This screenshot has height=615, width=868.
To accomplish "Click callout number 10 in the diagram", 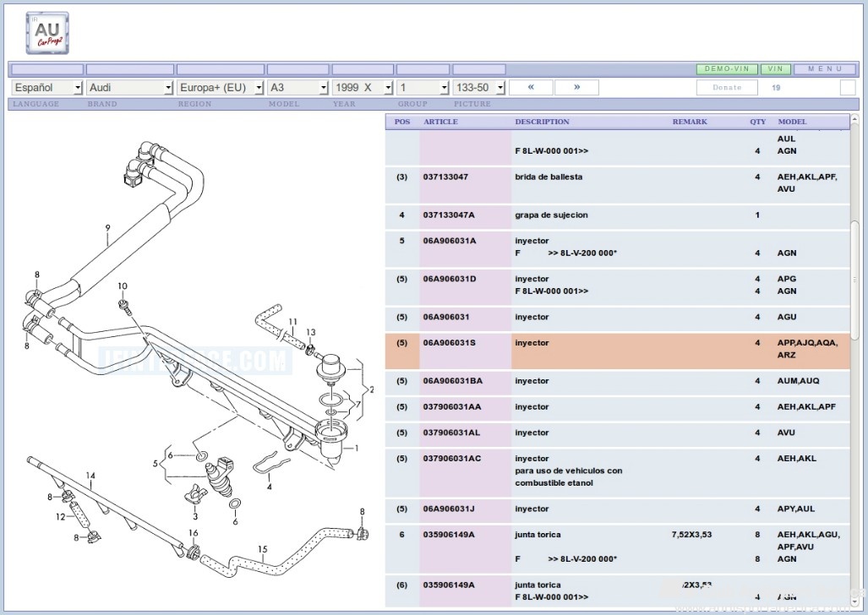I will pos(123,286).
